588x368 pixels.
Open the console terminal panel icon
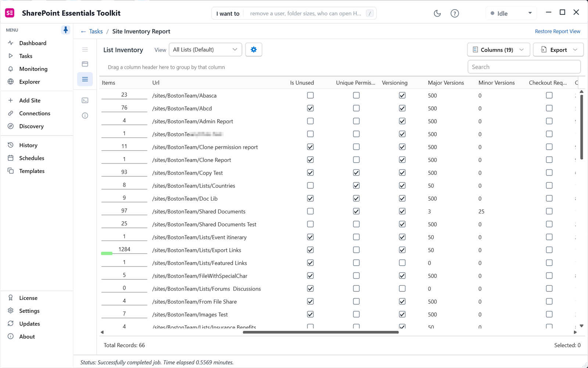pyautogui.click(x=85, y=100)
